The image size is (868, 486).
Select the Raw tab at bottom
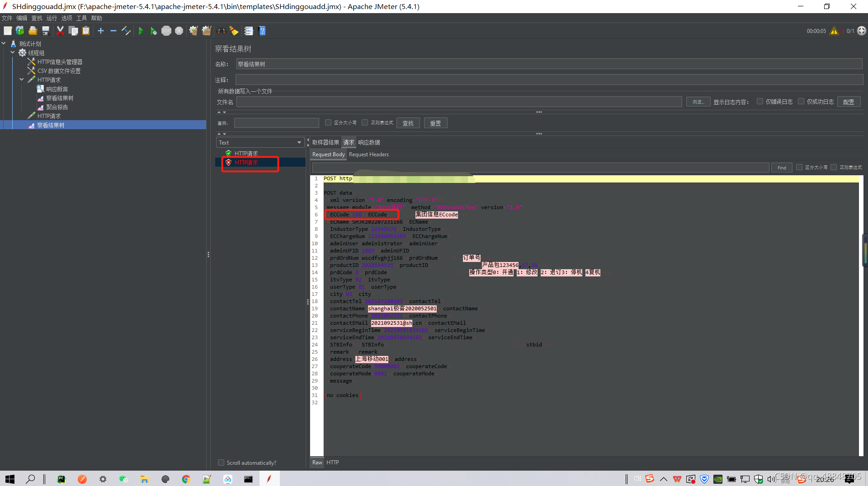(x=317, y=463)
